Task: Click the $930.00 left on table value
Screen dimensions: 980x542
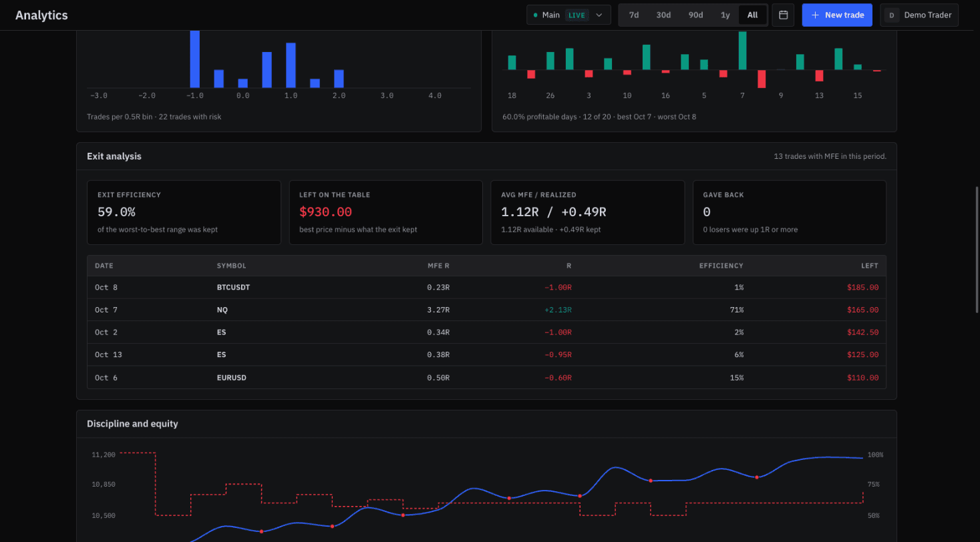Action: [x=325, y=212]
